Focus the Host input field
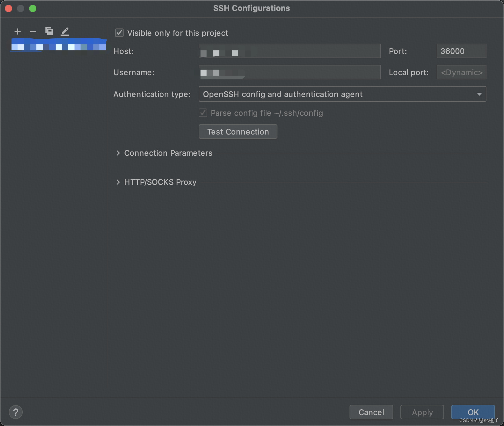This screenshot has height=426, width=504. (290, 51)
